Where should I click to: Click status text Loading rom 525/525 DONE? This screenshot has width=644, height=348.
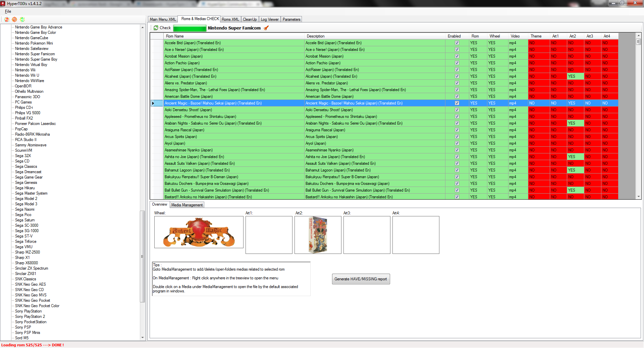pyautogui.click(x=33, y=345)
